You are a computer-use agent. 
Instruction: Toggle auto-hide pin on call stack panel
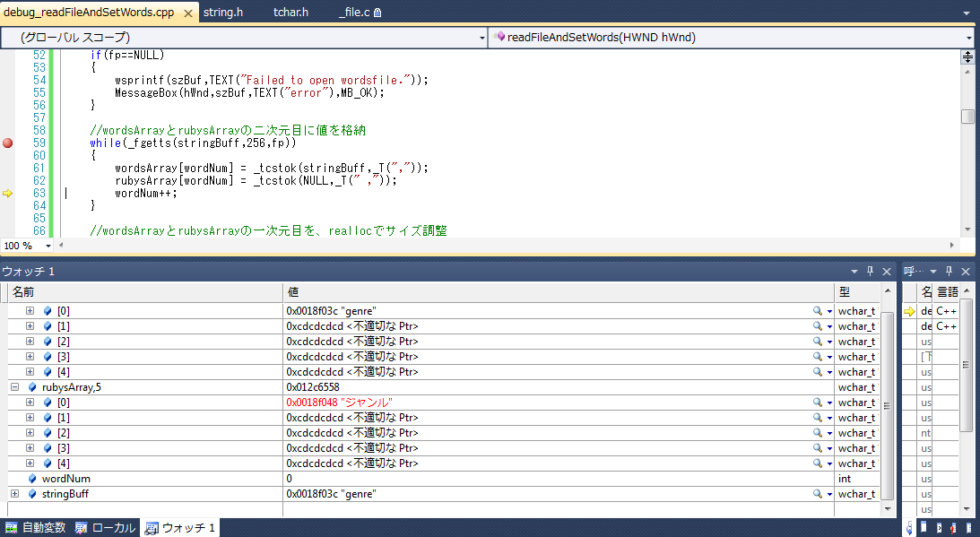(948, 271)
